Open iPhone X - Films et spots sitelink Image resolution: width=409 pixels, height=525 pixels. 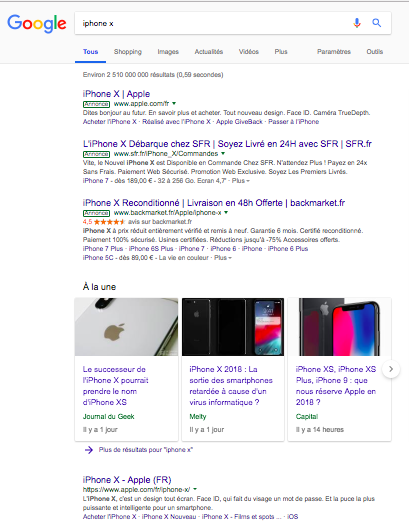point(242,517)
